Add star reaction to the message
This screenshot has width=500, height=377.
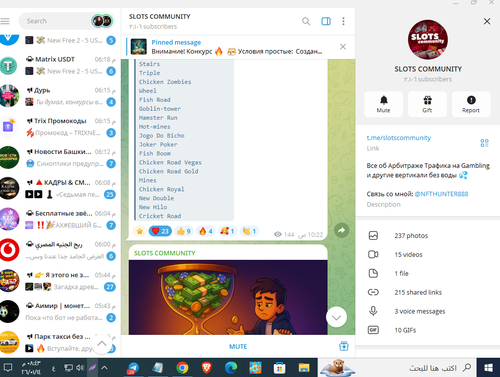tap(139, 231)
